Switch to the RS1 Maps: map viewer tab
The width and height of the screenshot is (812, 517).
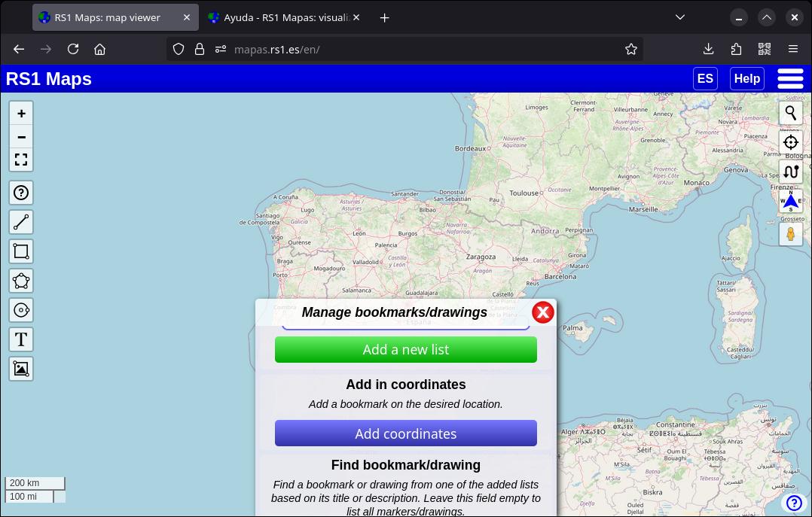pyautogui.click(x=115, y=17)
